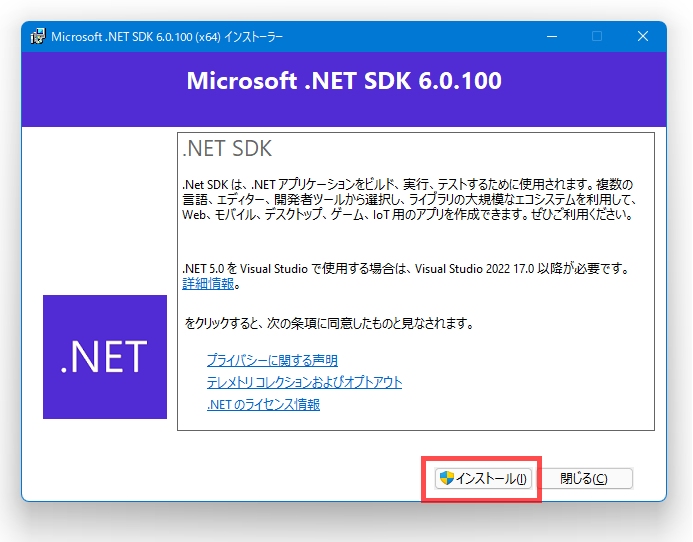Image resolution: width=693 pixels, height=542 pixels.
Task: Click the disabled maximize button
Action: point(597,36)
